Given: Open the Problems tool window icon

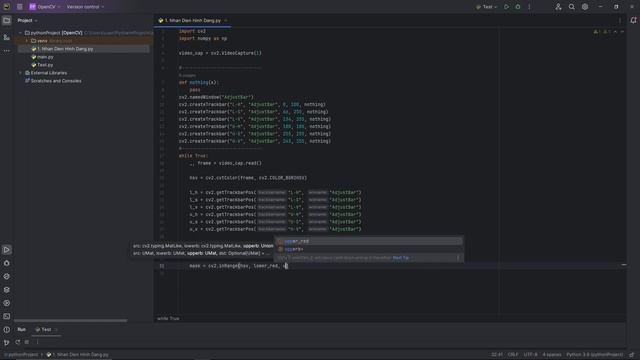Looking at the screenshot, I should pyautogui.click(x=7, y=329).
